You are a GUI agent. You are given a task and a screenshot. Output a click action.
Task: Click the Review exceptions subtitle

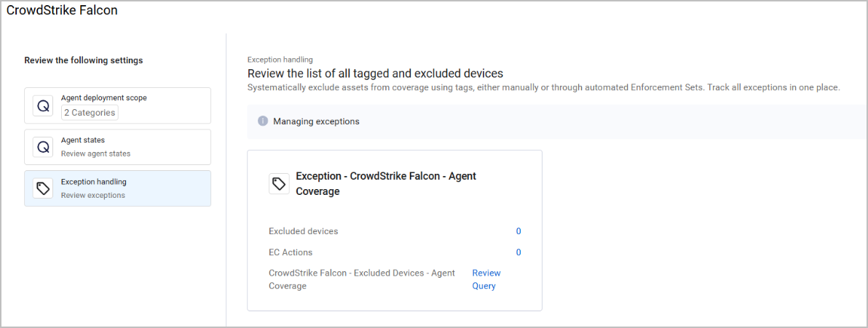point(93,195)
